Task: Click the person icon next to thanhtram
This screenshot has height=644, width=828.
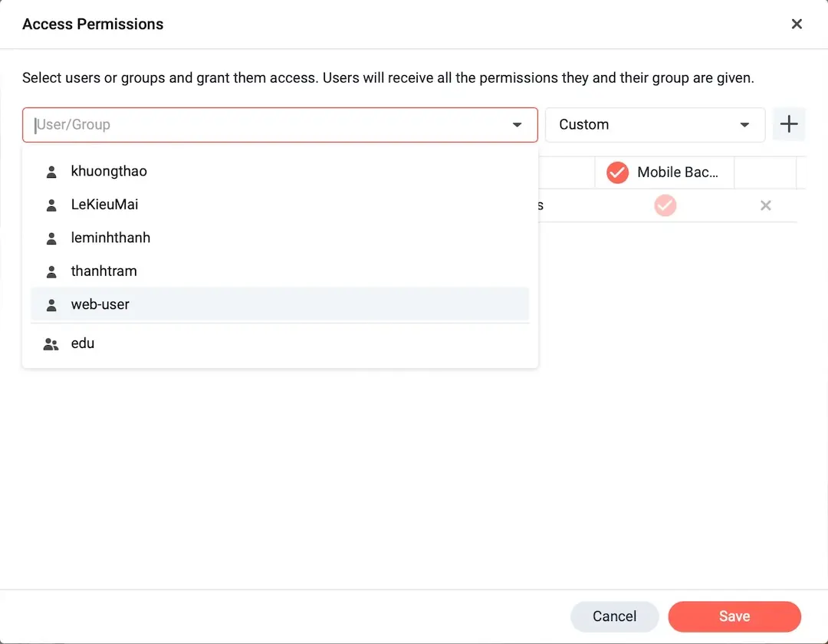Action: pyautogui.click(x=51, y=271)
